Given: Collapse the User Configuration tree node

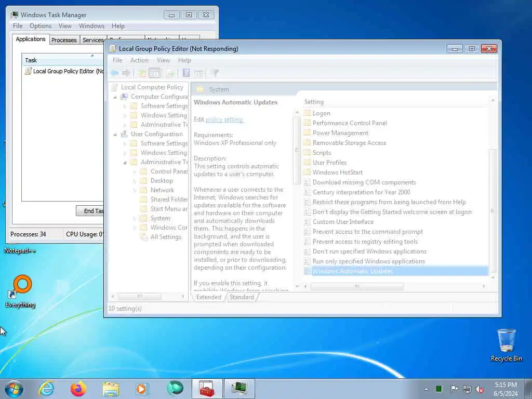Looking at the screenshot, I should pyautogui.click(x=115, y=135).
